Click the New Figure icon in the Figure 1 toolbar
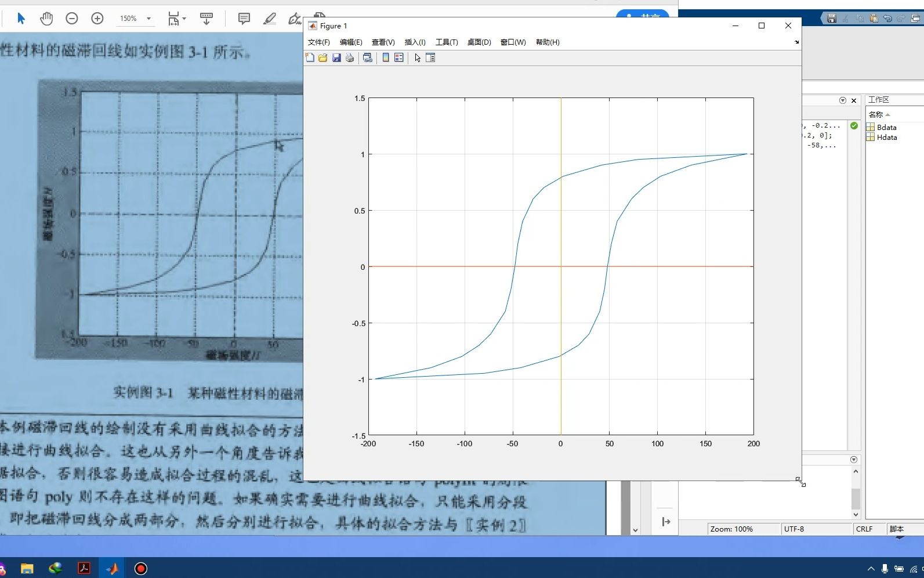This screenshot has height=578, width=924. coord(310,57)
